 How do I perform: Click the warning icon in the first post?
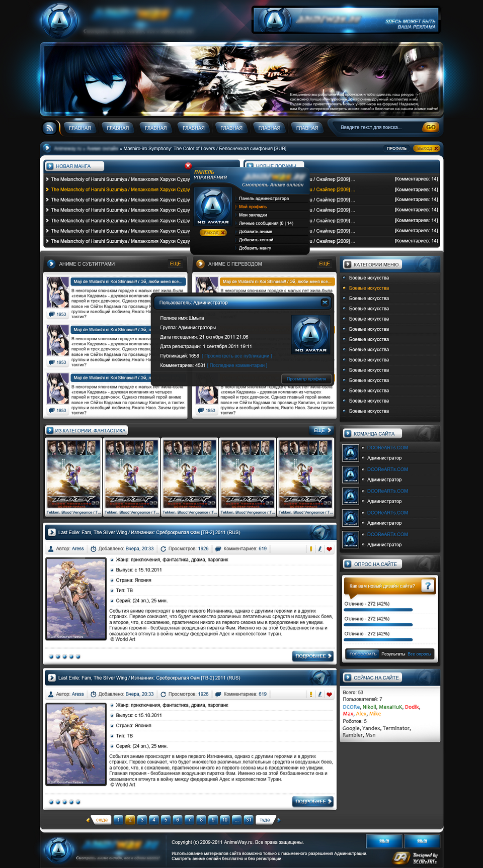[x=311, y=549]
